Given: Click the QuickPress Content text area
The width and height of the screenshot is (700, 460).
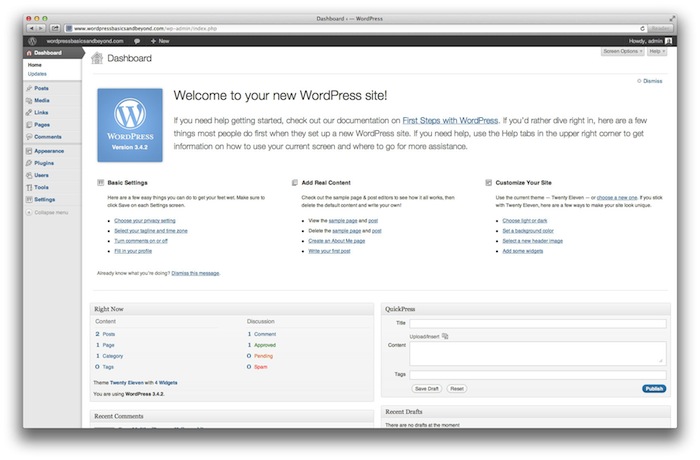Looking at the screenshot, I should [x=538, y=353].
